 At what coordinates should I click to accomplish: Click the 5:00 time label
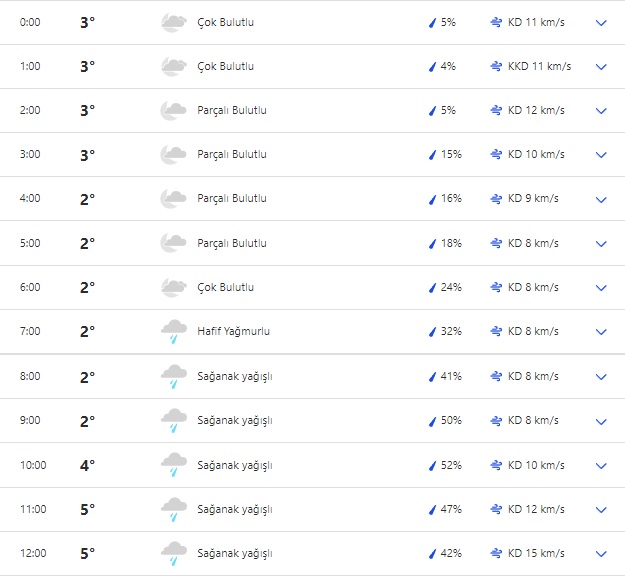(x=30, y=243)
